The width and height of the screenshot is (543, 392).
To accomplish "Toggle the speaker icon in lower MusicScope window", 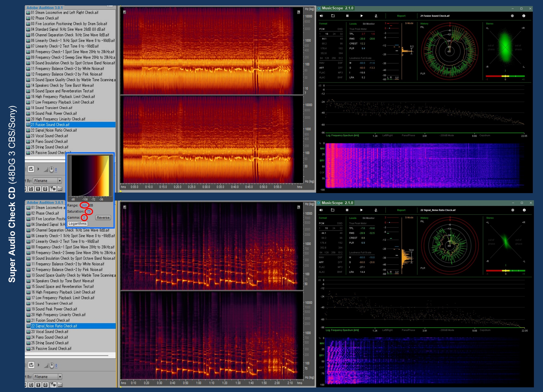I will click(321, 210).
